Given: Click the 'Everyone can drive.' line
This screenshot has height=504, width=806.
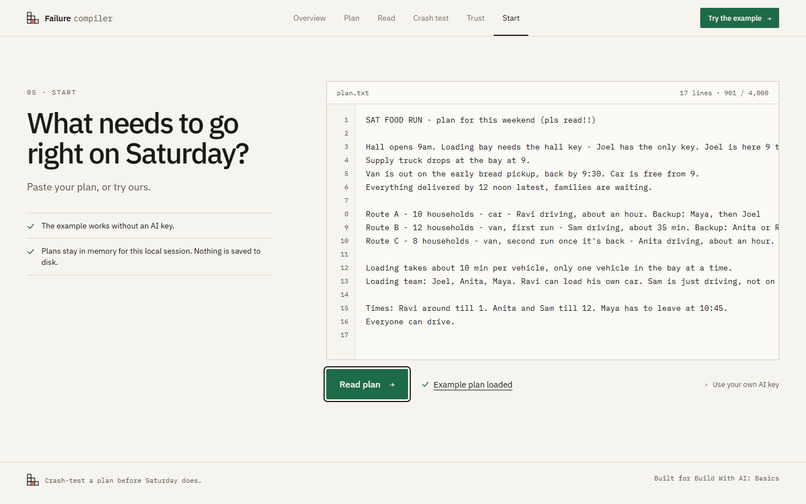Looking at the screenshot, I should pos(410,321).
